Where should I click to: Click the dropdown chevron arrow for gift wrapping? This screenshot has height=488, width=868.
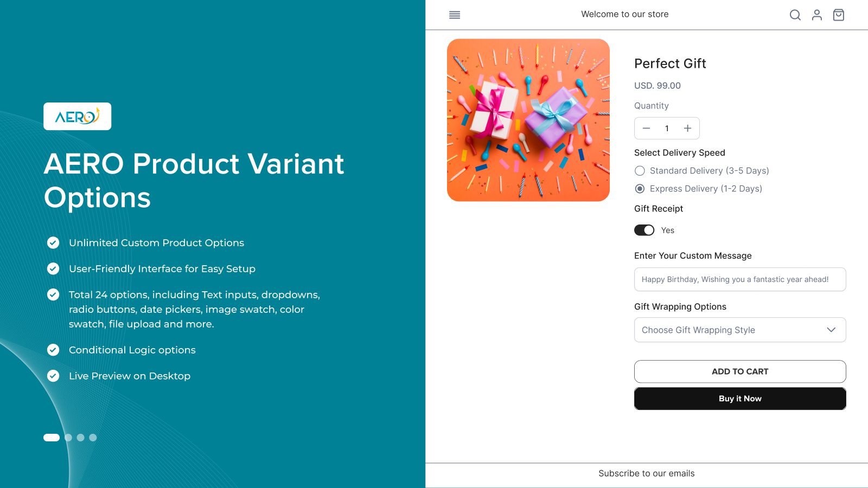pyautogui.click(x=831, y=330)
